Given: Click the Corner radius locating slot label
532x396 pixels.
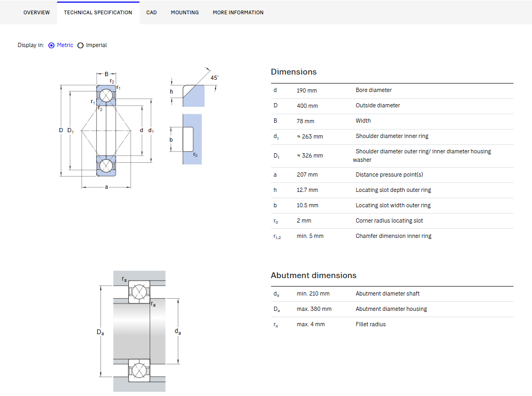Looking at the screenshot, I should tap(389, 220).
